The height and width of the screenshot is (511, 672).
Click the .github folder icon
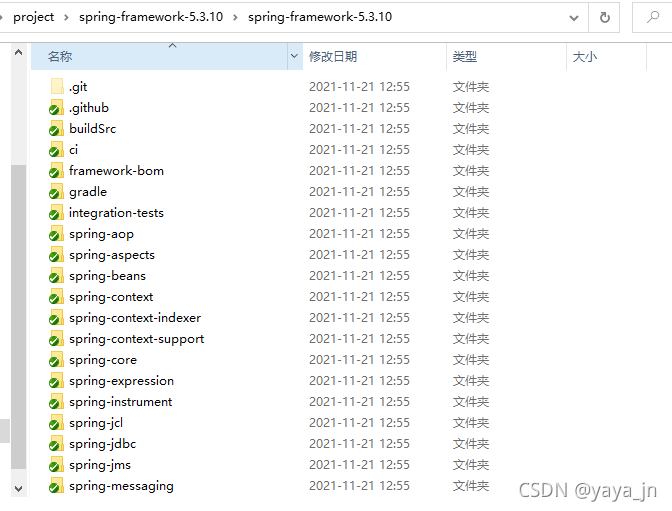(57, 107)
